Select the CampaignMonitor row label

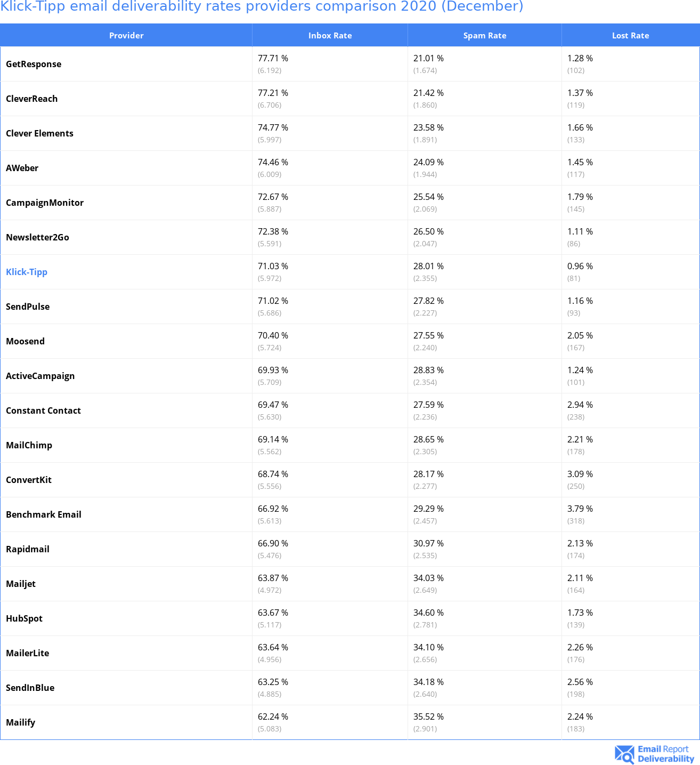point(45,203)
